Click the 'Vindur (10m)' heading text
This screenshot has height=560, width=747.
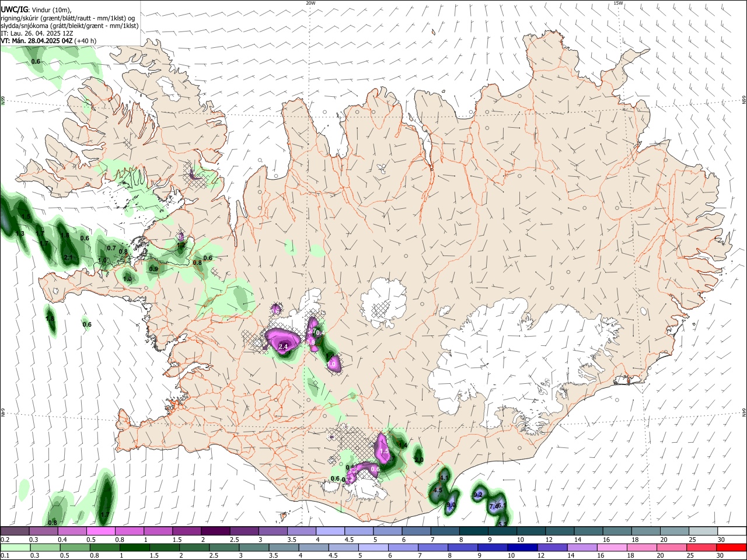click(51, 10)
